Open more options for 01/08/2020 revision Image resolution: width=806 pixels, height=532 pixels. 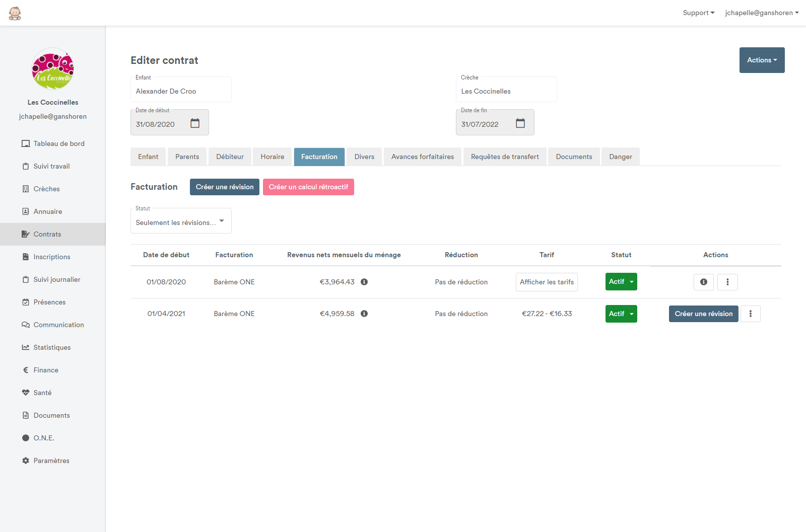(x=727, y=282)
